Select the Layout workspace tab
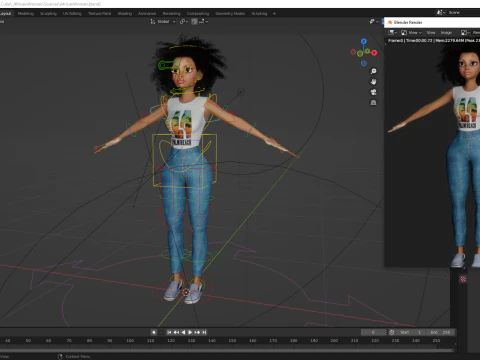The height and width of the screenshot is (360, 480). [x=6, y=14]
